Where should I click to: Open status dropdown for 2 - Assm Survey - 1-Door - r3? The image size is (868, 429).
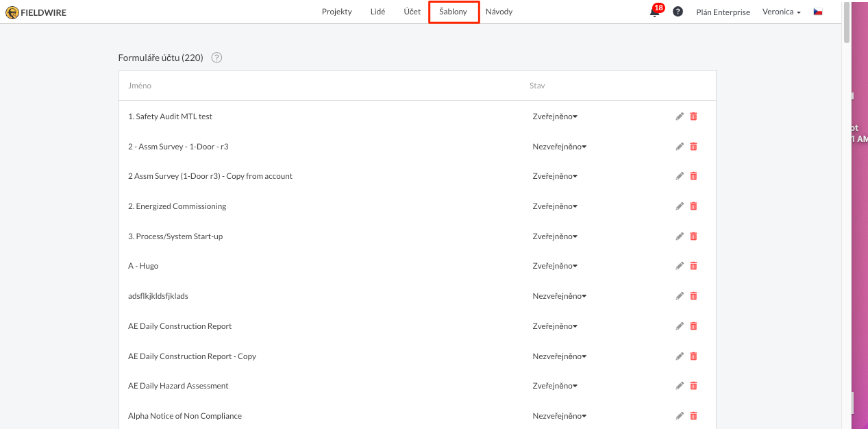pos(559,147)
